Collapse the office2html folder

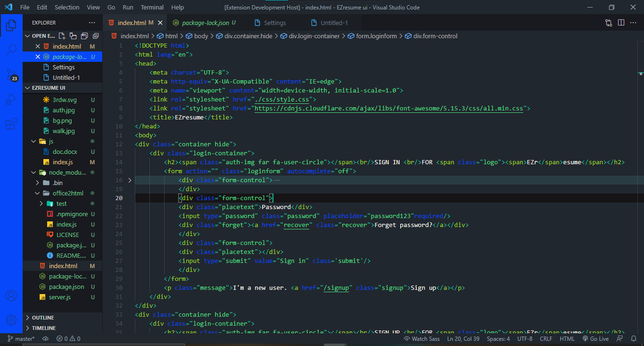[x=37, y=193]
